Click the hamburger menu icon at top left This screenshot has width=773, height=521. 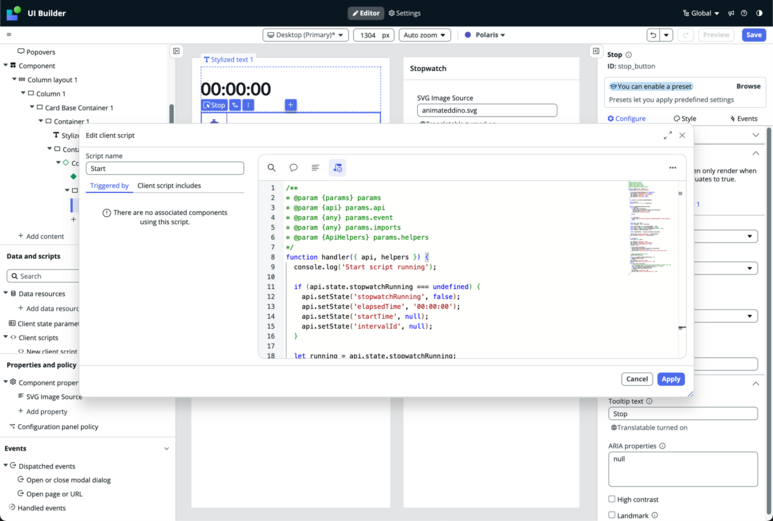coord(9,35)
